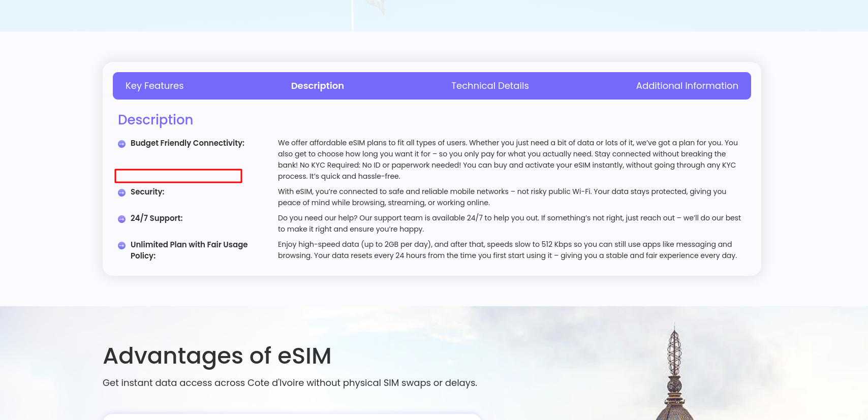Viewport: 868px width, 420px height.
Task: Click the purple Description section heading
Action: click(x=156, y=120)
